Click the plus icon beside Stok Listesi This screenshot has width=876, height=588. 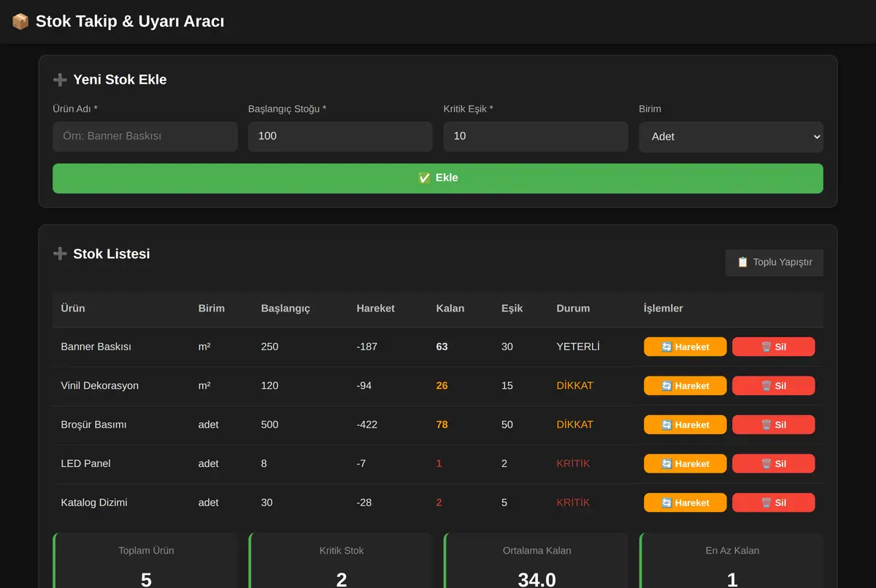click(x=60, y=254)
